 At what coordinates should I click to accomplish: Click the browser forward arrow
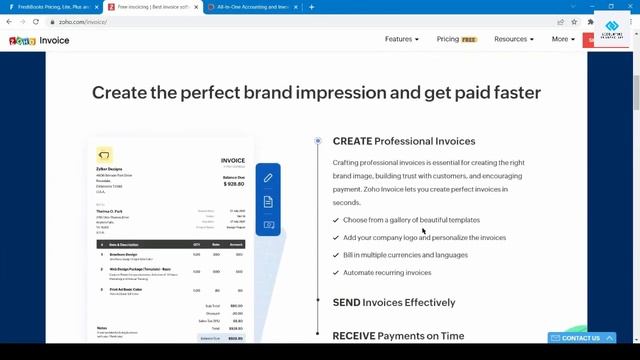coord(22,22)
